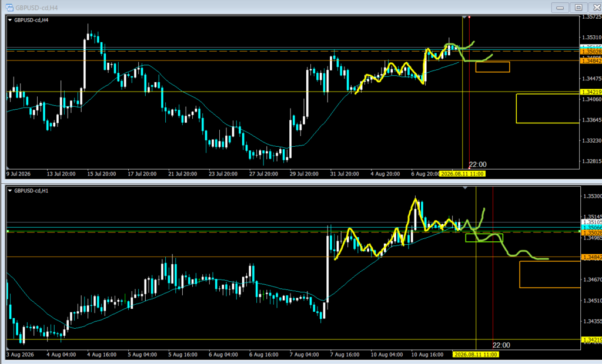Click 15 Jul 20:00 on H4 time axis
The image size is (602, 364).
pyautogui.click(x=101, y=174)
